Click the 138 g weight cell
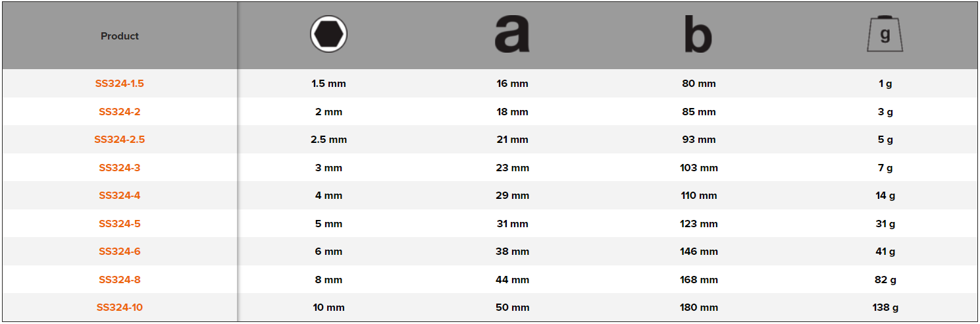 pyautogui.click(x=885, y=308)
